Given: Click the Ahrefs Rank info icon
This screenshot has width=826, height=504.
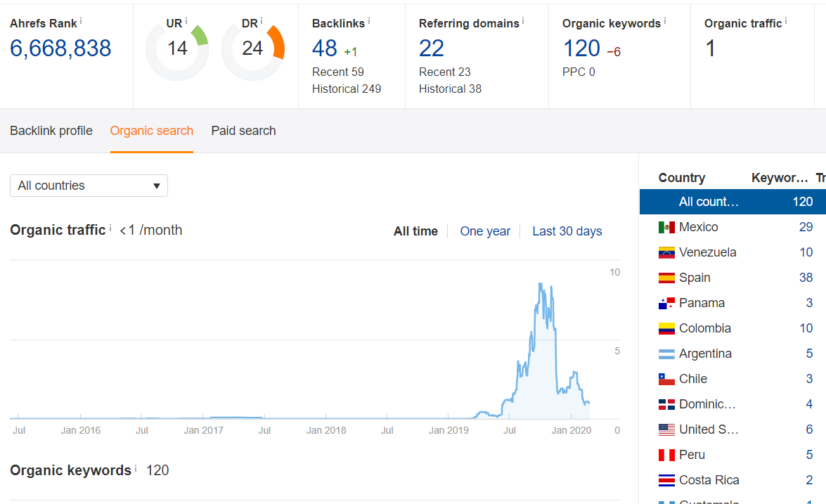Looking at the screenshot, I should tap(81, 21).
